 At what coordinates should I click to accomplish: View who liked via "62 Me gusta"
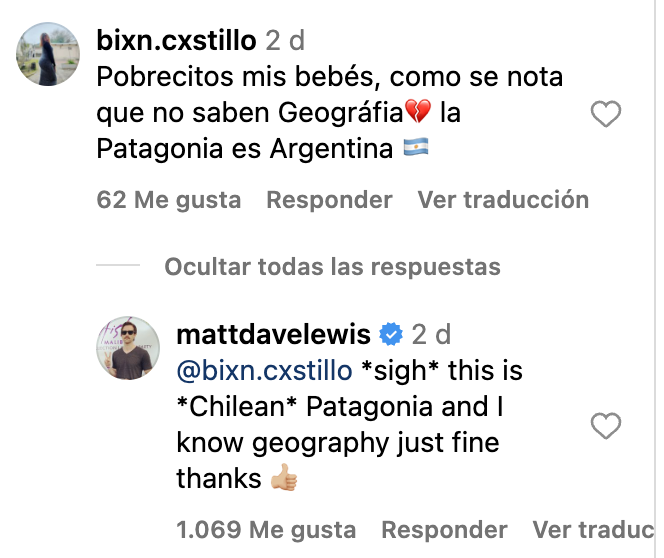point(169,200)
